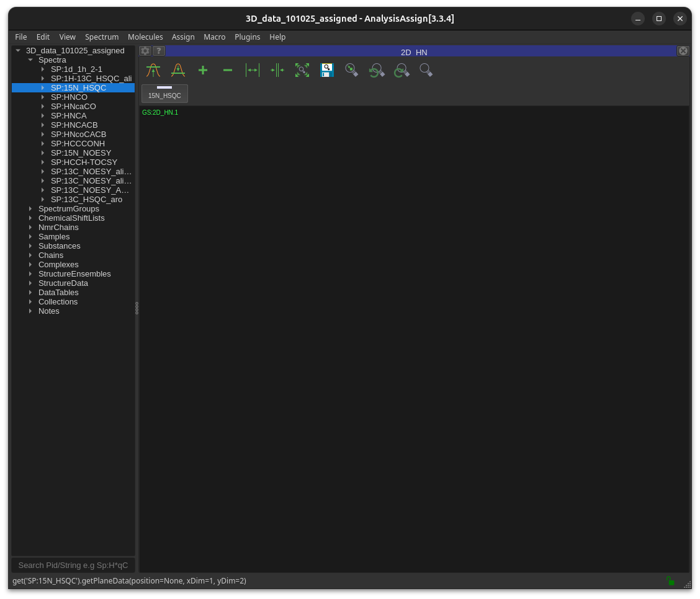Close the 2D HN module panel
This screenshot has height=599, width=700.
tap(683, 51)
